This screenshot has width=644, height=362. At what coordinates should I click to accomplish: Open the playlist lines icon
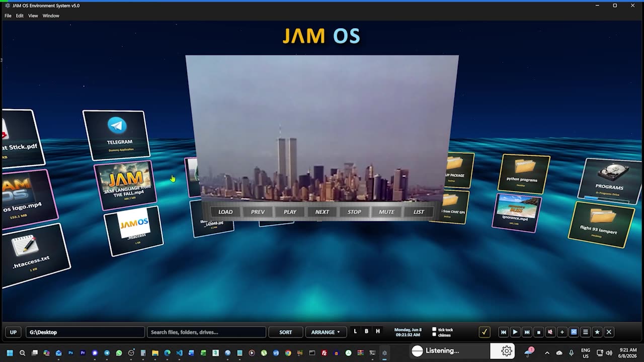[x=585, y=332]
